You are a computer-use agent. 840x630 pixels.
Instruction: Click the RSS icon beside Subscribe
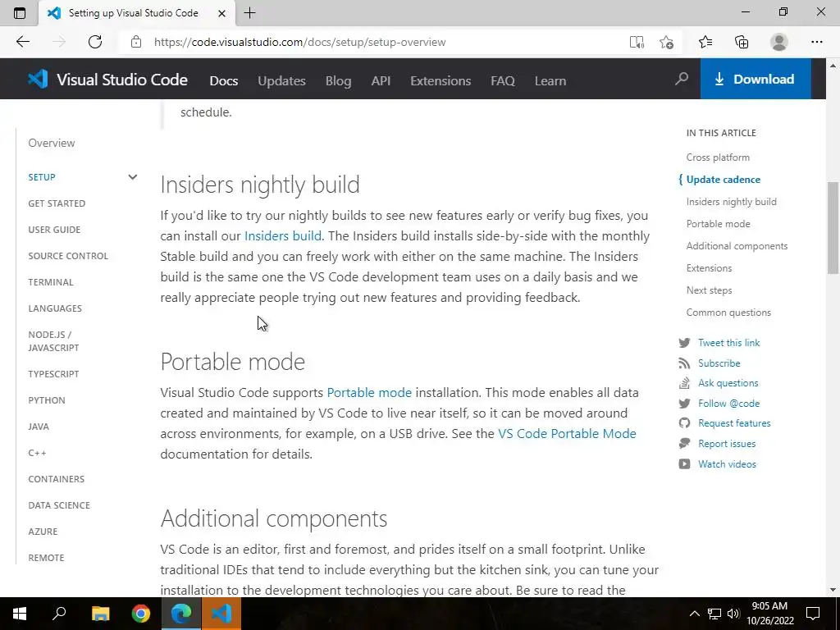[x=684, y=363]
